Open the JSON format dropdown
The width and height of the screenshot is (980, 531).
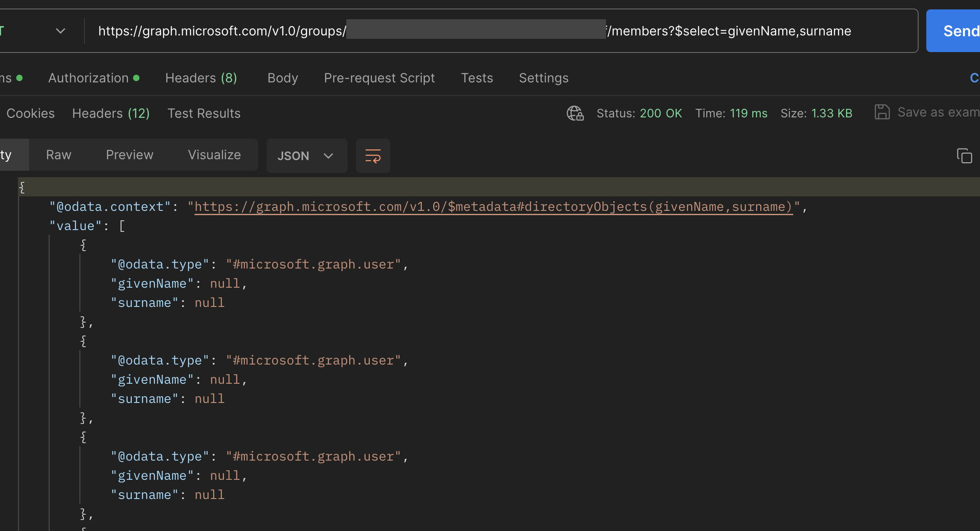(x=306, y=156)
